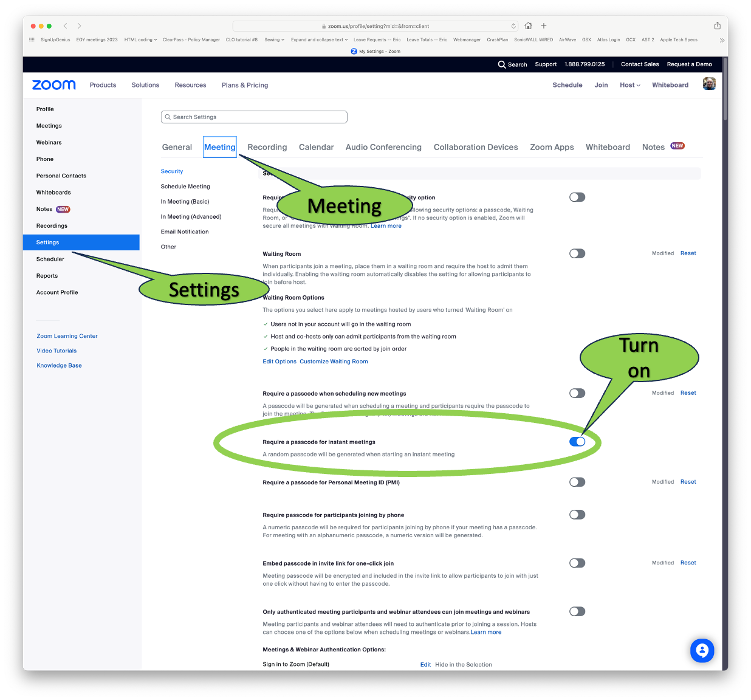This screenshot has width=751, height=700.
Task: Click the Zoom favicon of My Settings tab
Action: pos(354,52)
